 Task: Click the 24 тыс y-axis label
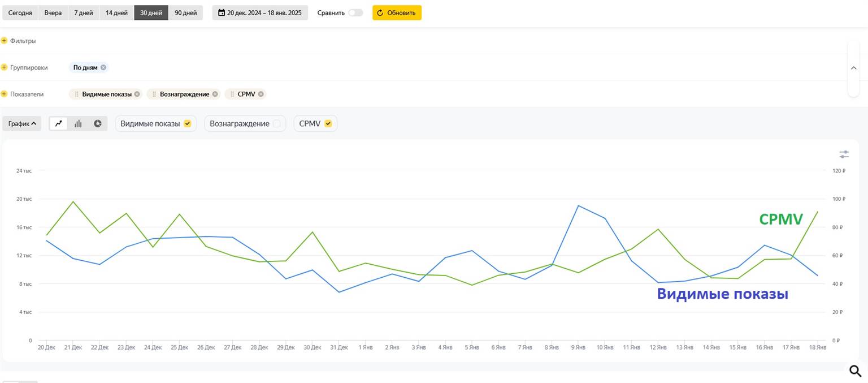[23, 170]
